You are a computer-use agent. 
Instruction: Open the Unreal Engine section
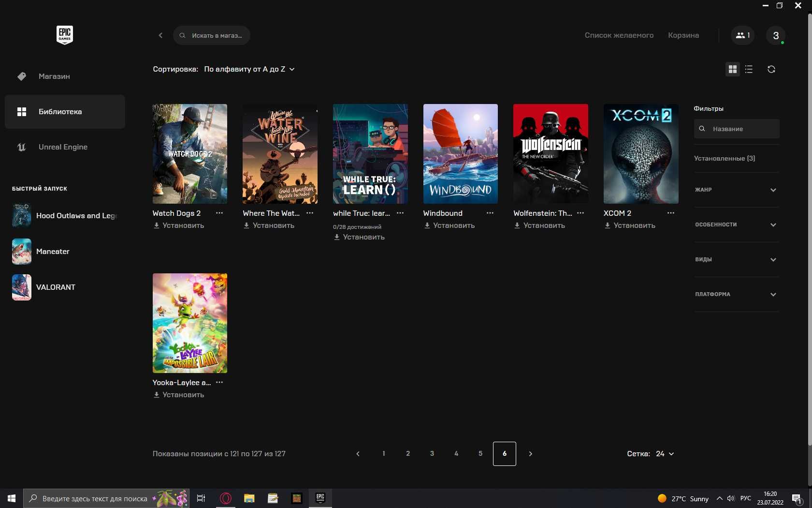point(65,147)
